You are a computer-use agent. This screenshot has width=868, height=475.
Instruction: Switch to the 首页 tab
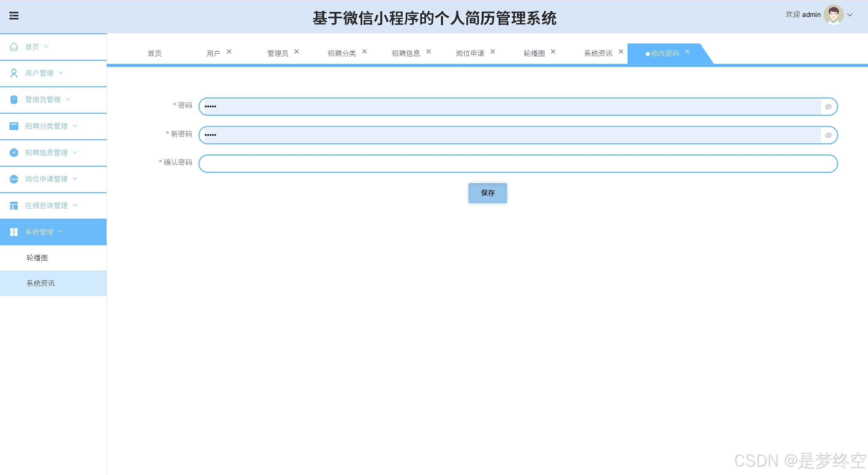point(155,54)
